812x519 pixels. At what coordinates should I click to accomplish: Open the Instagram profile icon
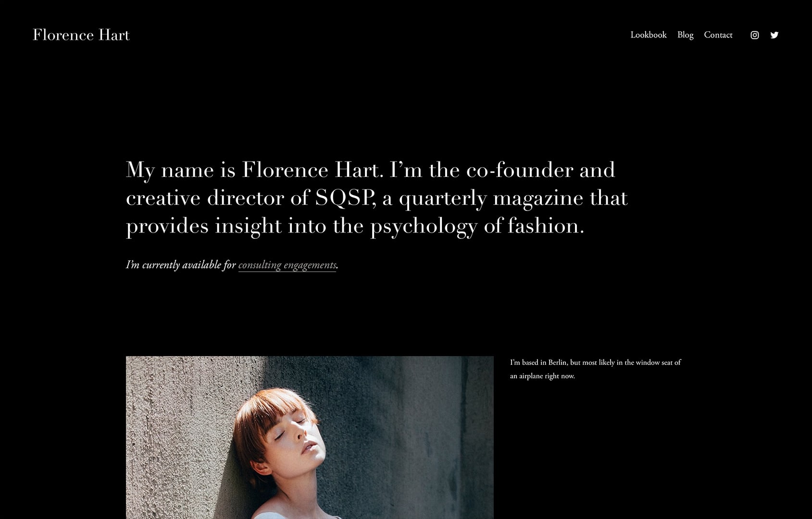[755, 35]
